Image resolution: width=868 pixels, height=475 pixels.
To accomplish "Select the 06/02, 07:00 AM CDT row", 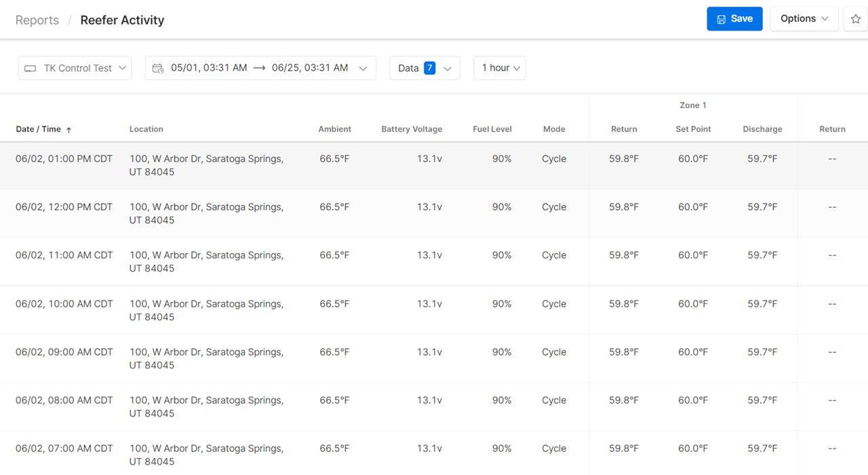I will (434, 453).
